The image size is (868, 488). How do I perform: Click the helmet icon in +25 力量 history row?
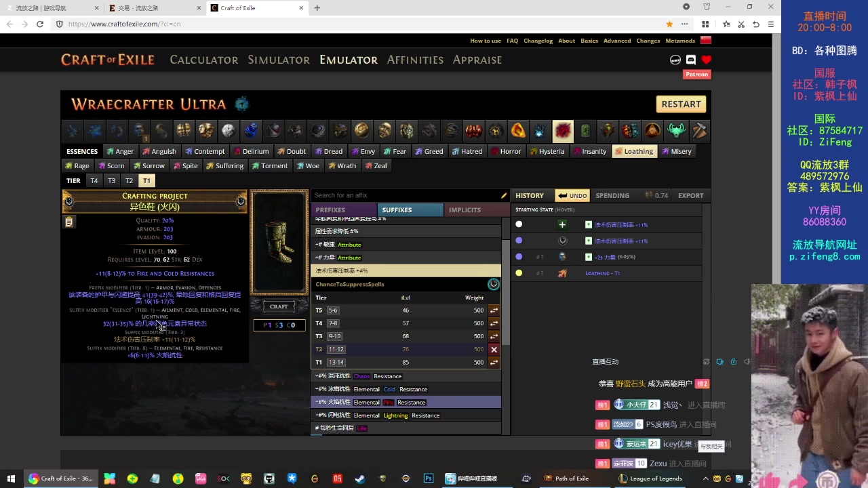click(562, 257)
